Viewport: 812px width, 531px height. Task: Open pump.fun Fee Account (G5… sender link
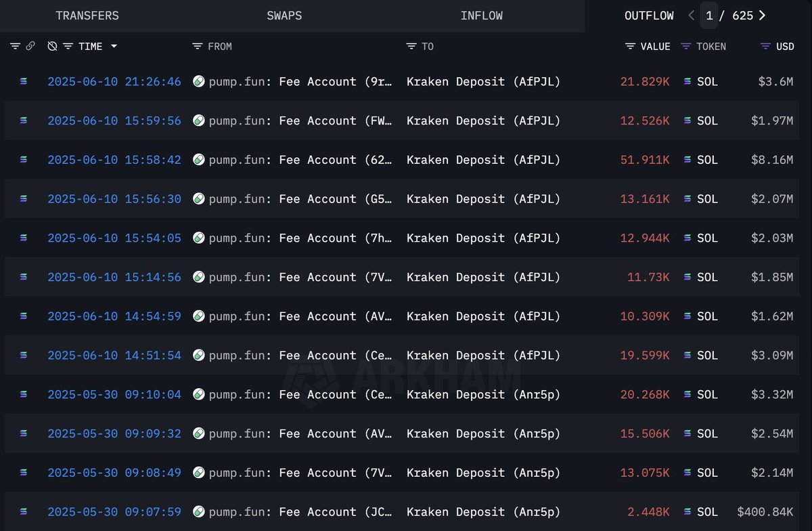(x=300, y=199)
